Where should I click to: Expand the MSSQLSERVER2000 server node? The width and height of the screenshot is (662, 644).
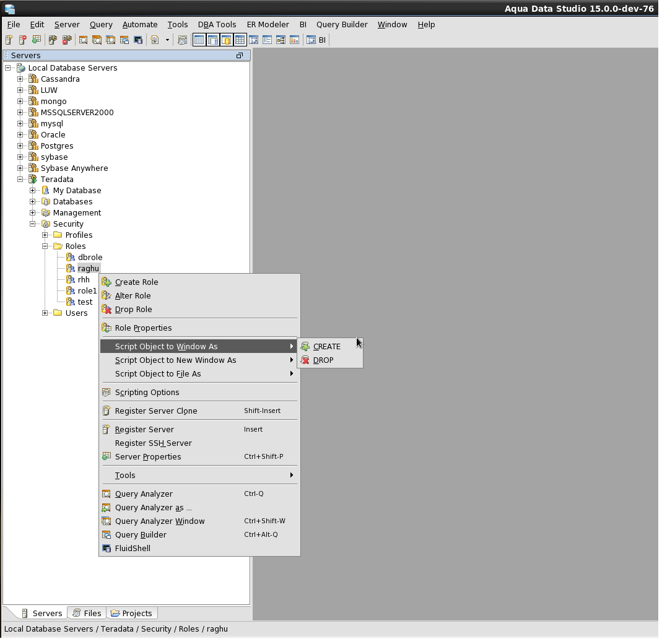click(20, 112)
